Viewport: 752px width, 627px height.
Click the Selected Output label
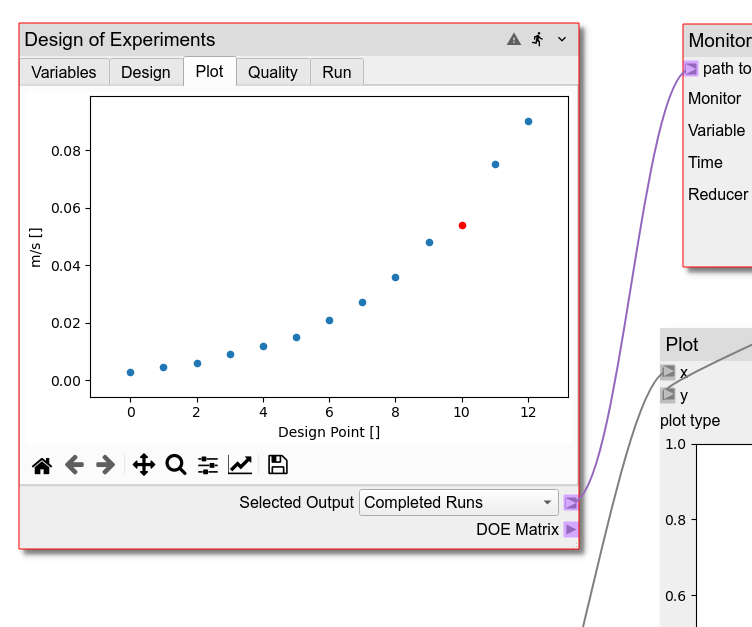pyautogui.click(x=296, y=502)
